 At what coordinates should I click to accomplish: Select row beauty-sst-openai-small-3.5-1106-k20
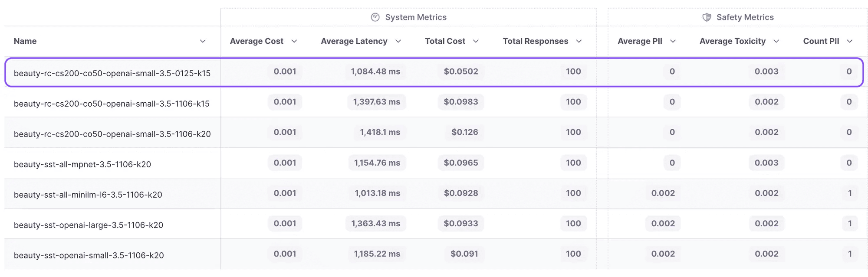(x=436, y=254)
